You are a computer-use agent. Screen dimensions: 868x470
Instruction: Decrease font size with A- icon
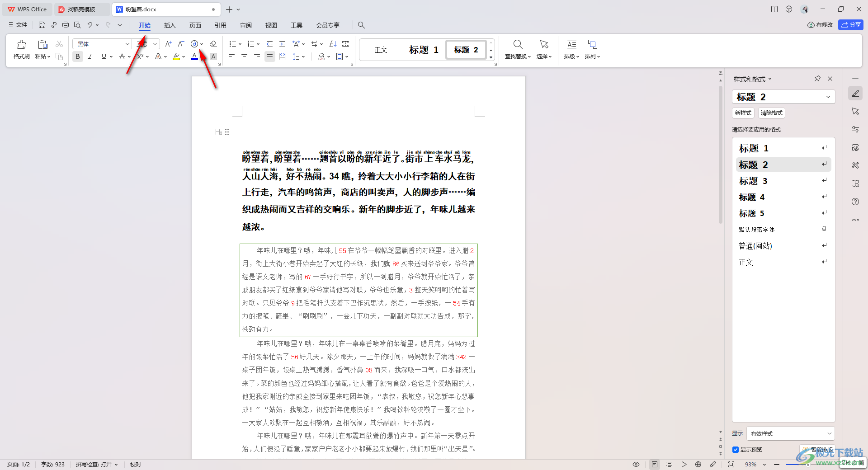click(x=181, y=44)
